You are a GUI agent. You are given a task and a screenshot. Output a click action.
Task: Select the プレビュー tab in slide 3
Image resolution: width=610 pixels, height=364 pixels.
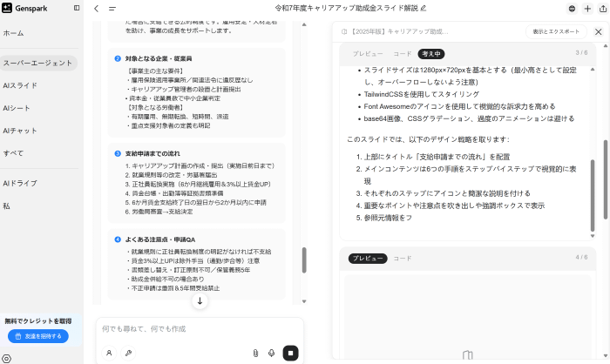(368, 53)
